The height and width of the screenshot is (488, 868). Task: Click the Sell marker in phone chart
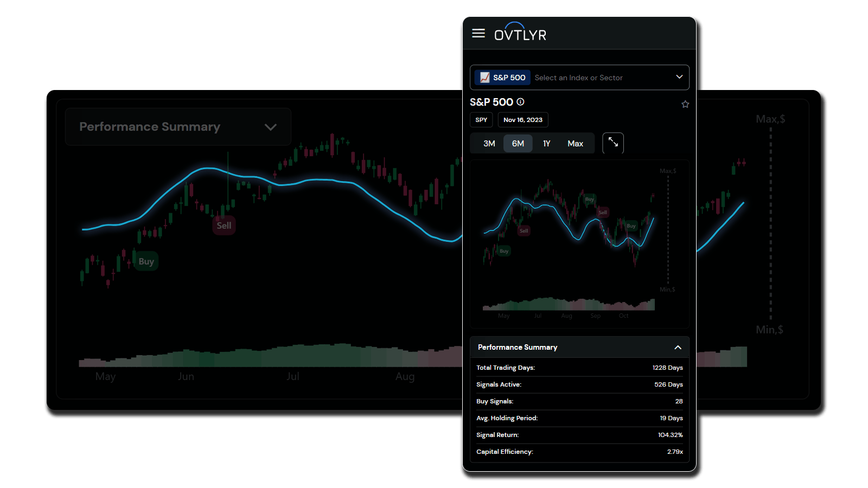pos(524,231)
